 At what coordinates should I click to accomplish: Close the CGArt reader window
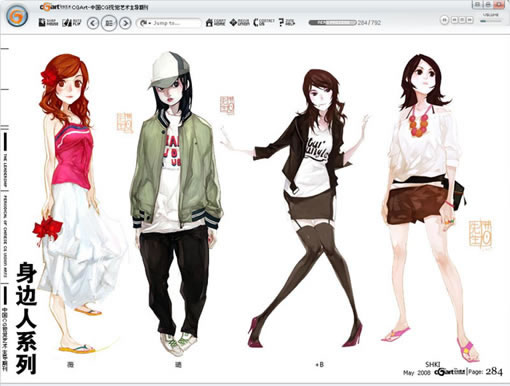click(499, 4)
